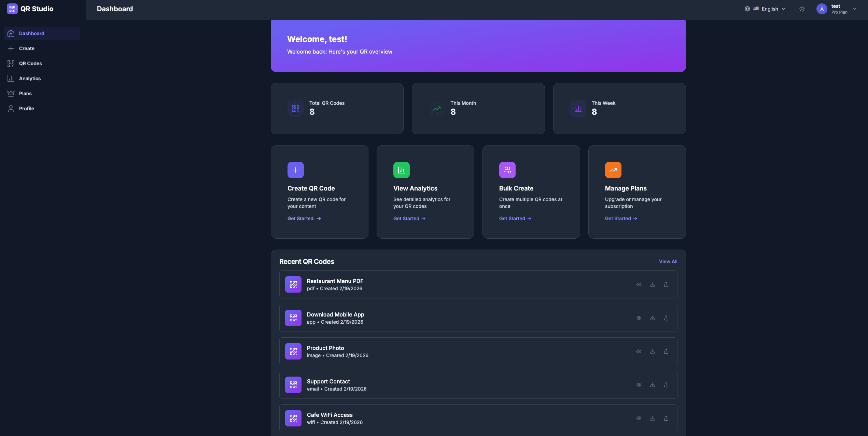
Task: Open Plans from the sidebar
Action: 25,94
